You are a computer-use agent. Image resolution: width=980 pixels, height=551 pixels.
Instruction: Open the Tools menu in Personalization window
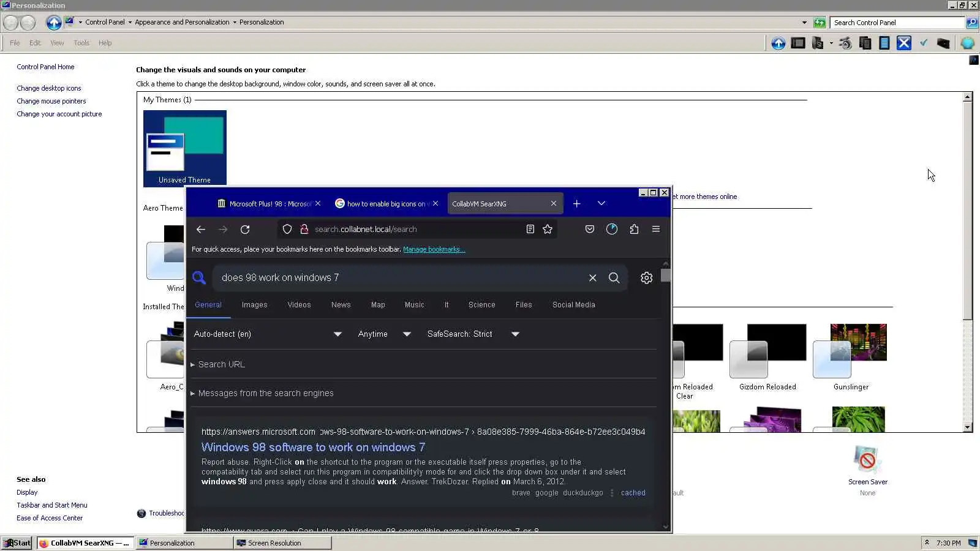pyautogui.click(x=81, y=43)
